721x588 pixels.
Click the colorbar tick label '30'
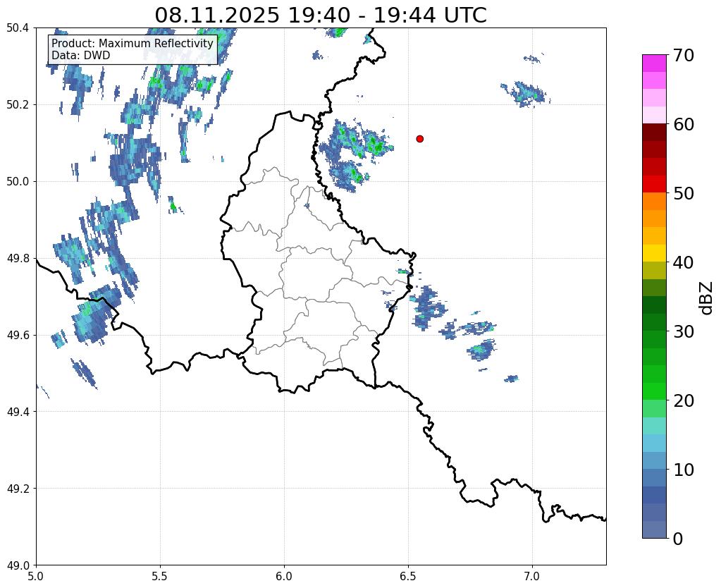tap(684, 331)
